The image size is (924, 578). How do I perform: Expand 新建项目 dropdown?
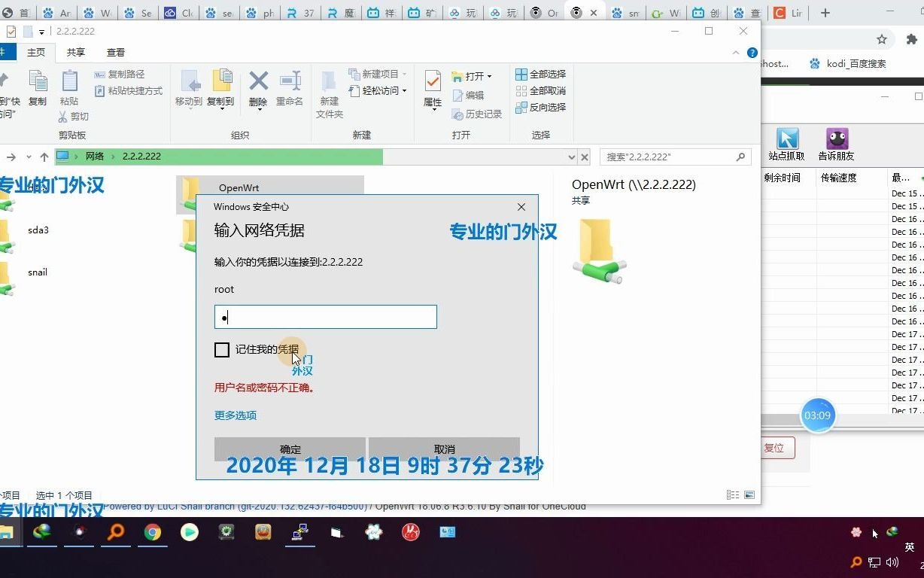coord(404,75)
